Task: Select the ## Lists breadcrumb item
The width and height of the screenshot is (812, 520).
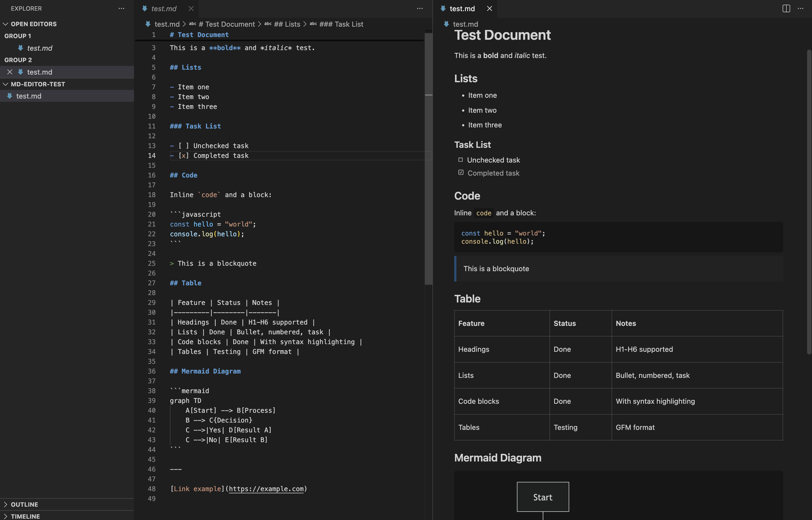Action: click(x=287, y=24)
